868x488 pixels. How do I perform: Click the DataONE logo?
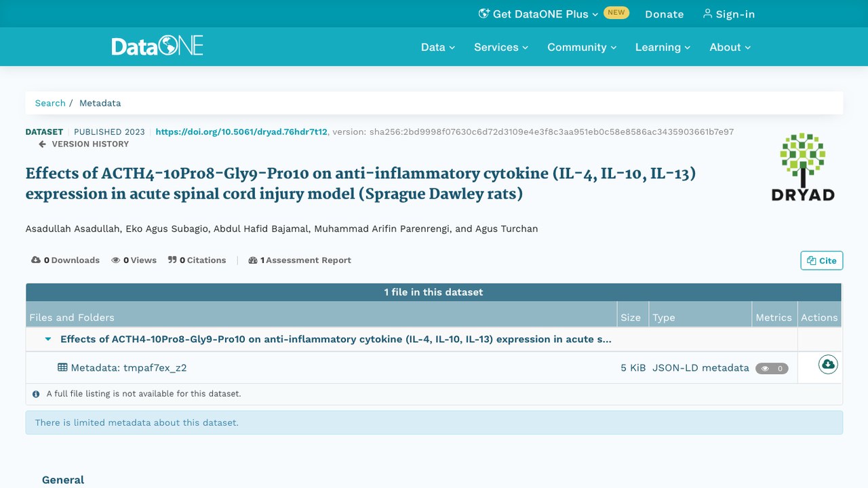[x=157, y=47]
